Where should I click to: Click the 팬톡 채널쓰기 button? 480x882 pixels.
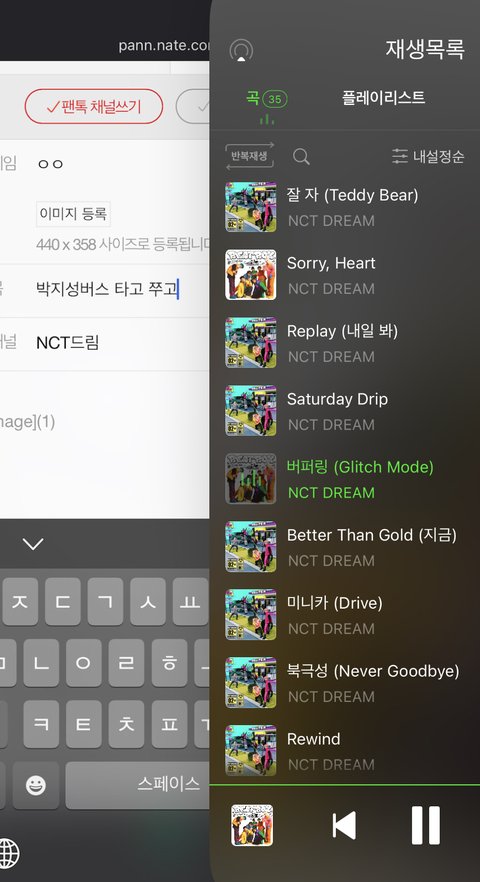pos(94,106)
